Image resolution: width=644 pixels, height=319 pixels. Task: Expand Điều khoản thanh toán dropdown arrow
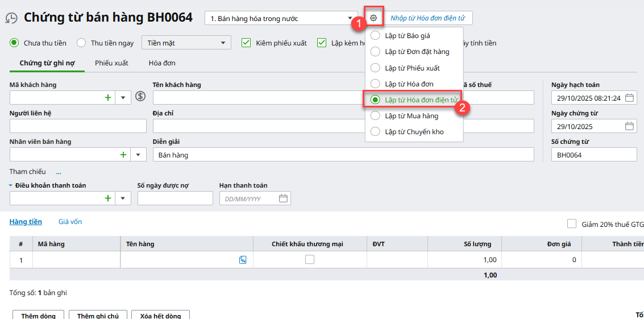pos(123,198)
